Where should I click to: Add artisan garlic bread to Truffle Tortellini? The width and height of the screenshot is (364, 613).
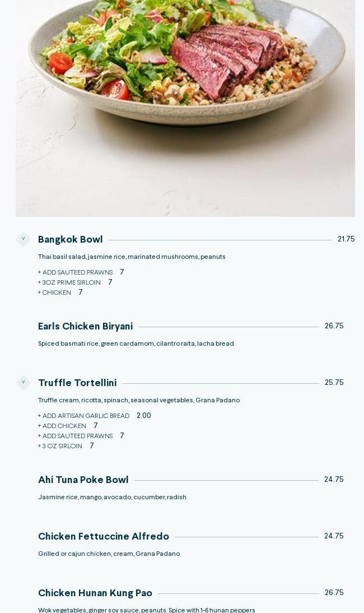click(84, 416)
